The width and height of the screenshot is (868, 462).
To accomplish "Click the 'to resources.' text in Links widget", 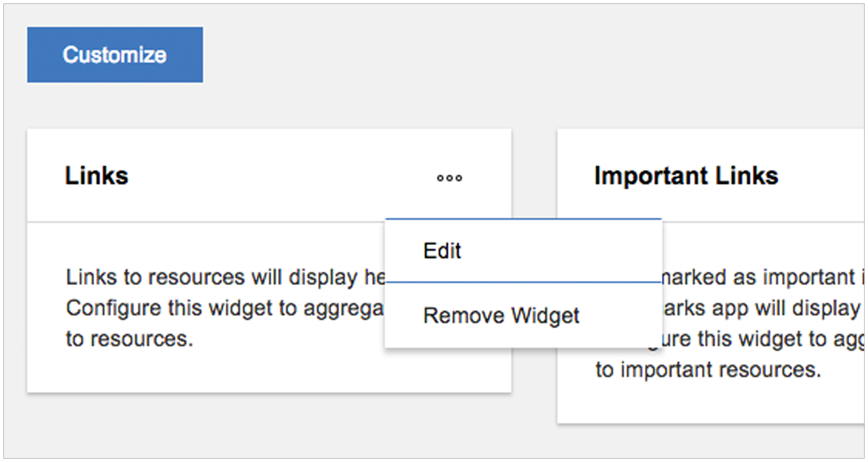I will pos(130,339).
